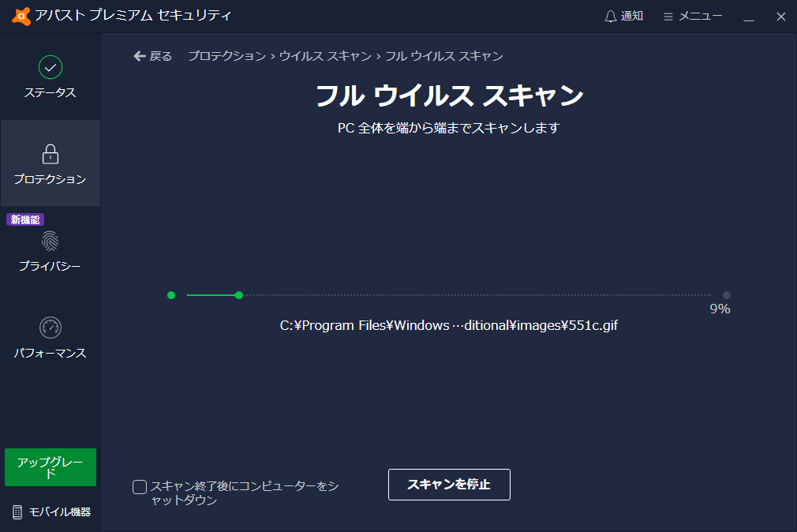Click the hamburger menu icon
This screenshot has height=532, width=797.
pyautogui.click(x=668, y=17)
